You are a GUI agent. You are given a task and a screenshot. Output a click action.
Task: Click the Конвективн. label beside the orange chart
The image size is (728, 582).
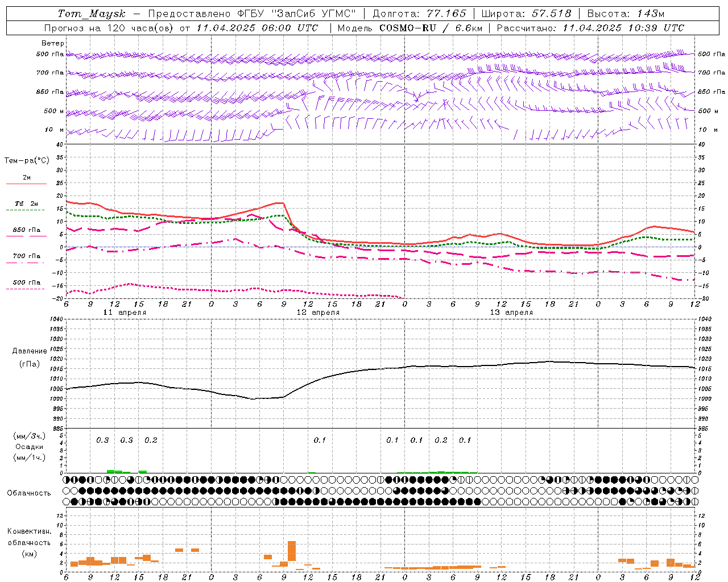30,531
